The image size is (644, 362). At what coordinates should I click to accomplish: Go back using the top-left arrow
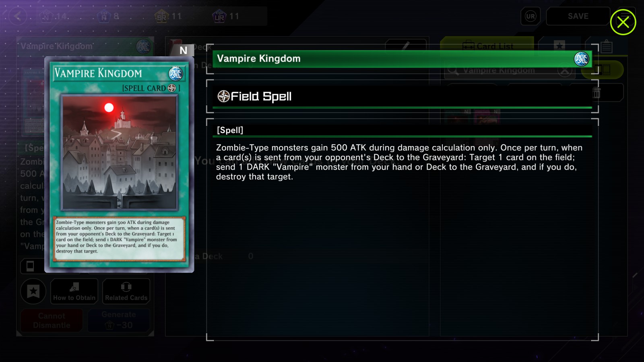[17, 16]
